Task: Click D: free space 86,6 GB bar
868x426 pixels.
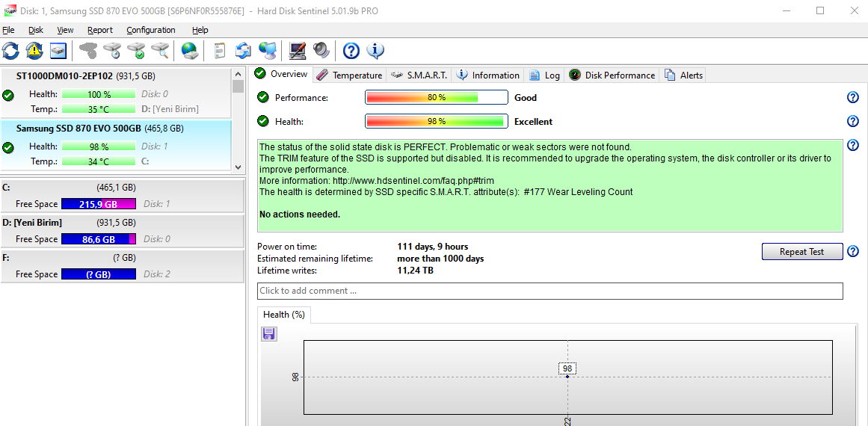Action: click(99, 239)
